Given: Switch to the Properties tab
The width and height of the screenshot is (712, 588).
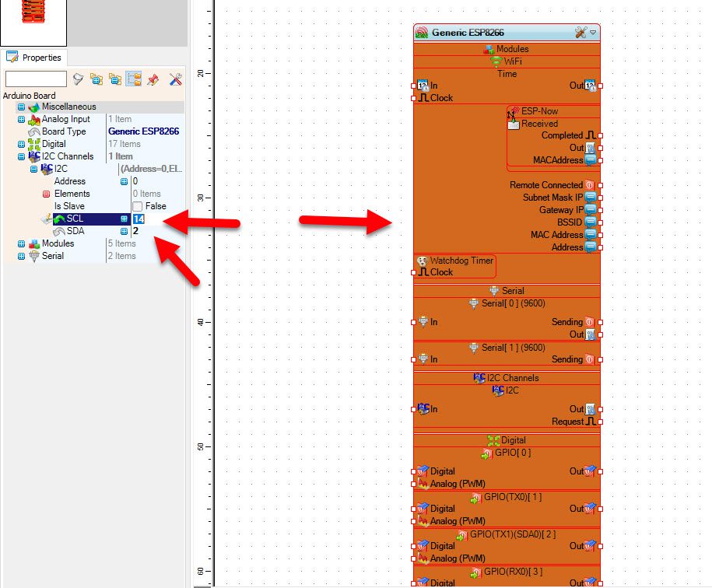Looking at the screenshot, I should click(34, 58).
